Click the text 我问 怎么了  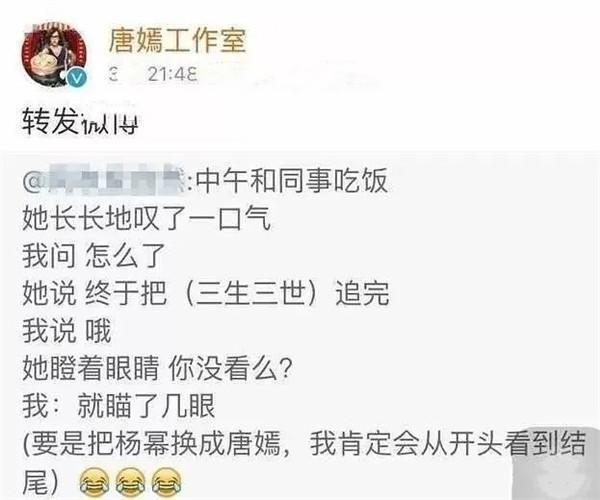click(x=94, y=256)
